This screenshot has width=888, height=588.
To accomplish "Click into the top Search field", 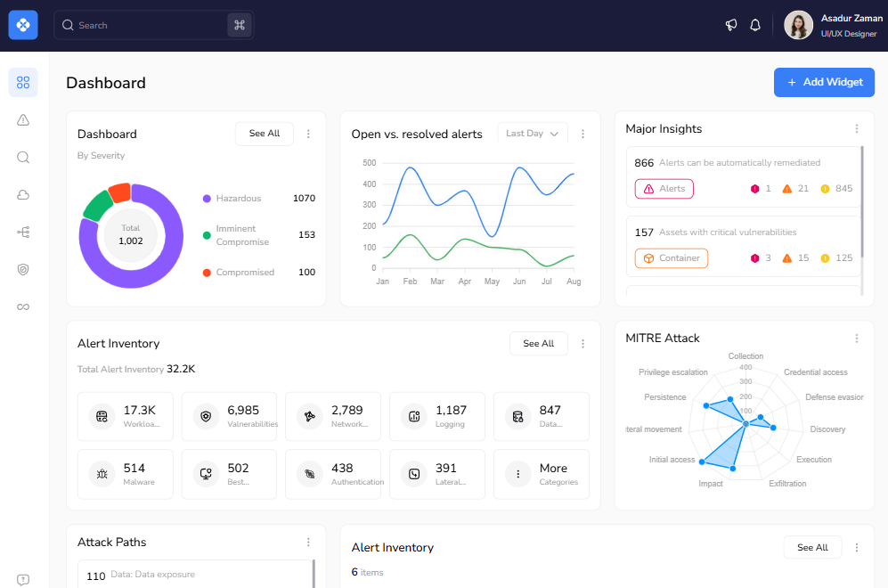I will [x=143, y=25].
